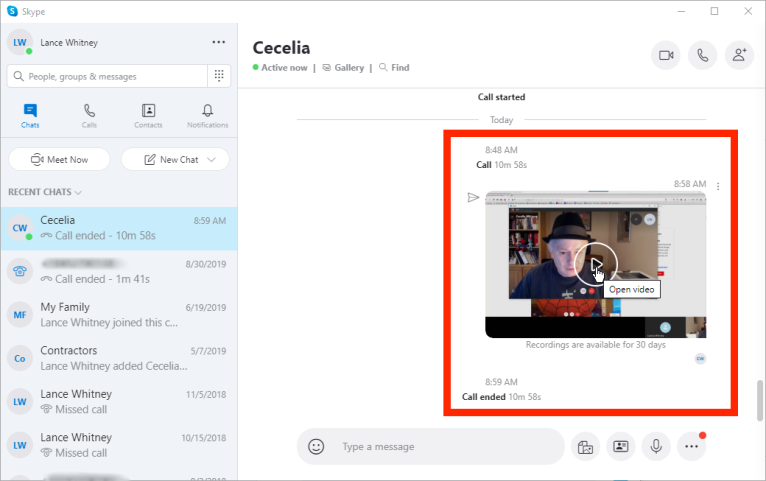Click the Call ended 10m 58s message

501,397
